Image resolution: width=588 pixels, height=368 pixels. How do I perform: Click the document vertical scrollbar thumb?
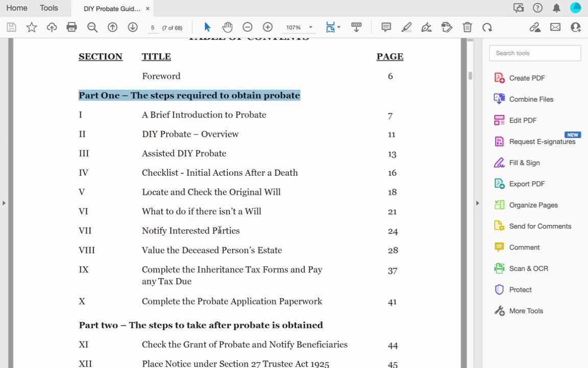pos(470,75)
